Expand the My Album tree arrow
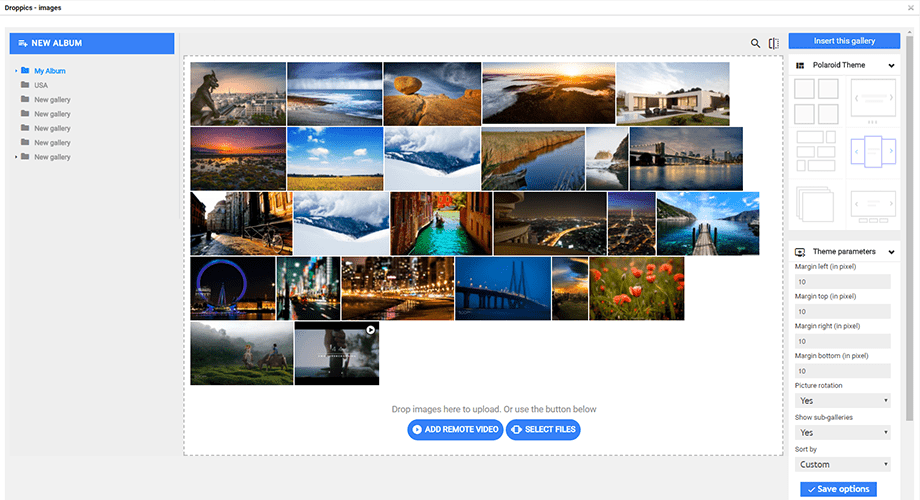The image size is (920, 500). pos(17,72)
